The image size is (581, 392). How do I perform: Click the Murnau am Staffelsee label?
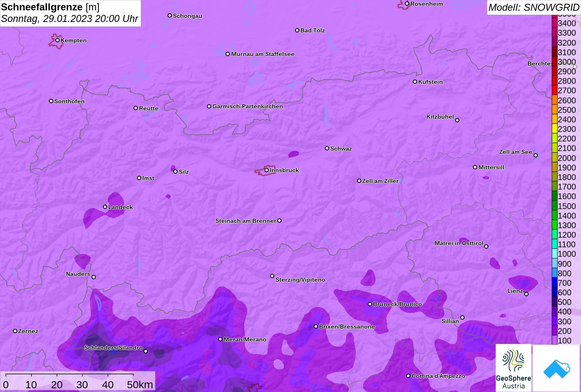coord(263,54)
